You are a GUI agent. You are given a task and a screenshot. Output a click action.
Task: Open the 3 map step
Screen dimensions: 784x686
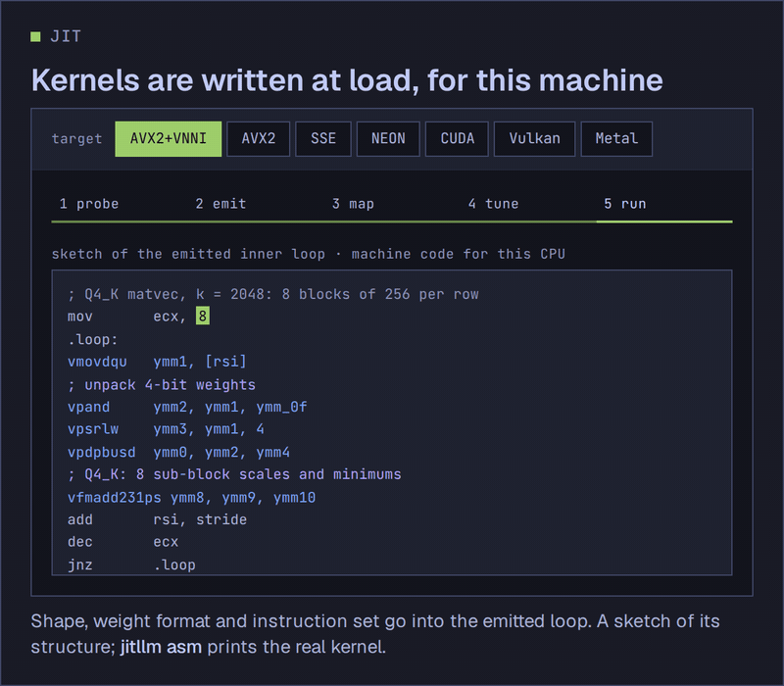[x=353, y=204]
